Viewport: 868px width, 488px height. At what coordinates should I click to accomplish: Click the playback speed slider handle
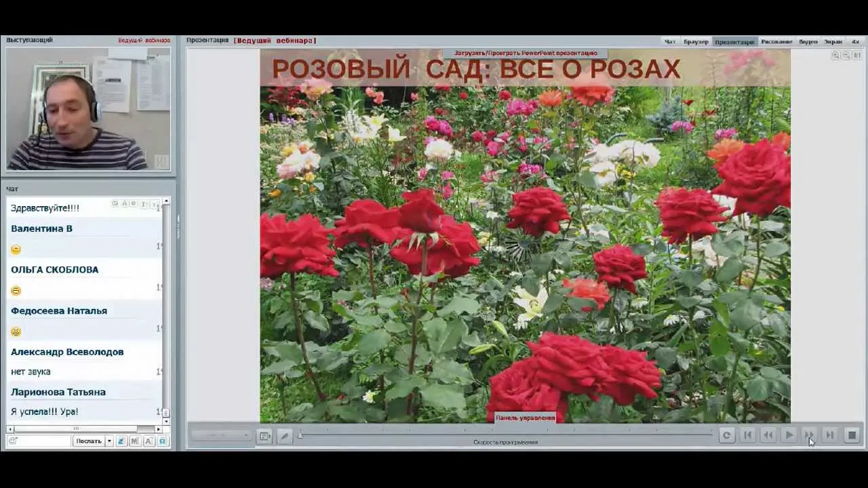tap(300, 434)
